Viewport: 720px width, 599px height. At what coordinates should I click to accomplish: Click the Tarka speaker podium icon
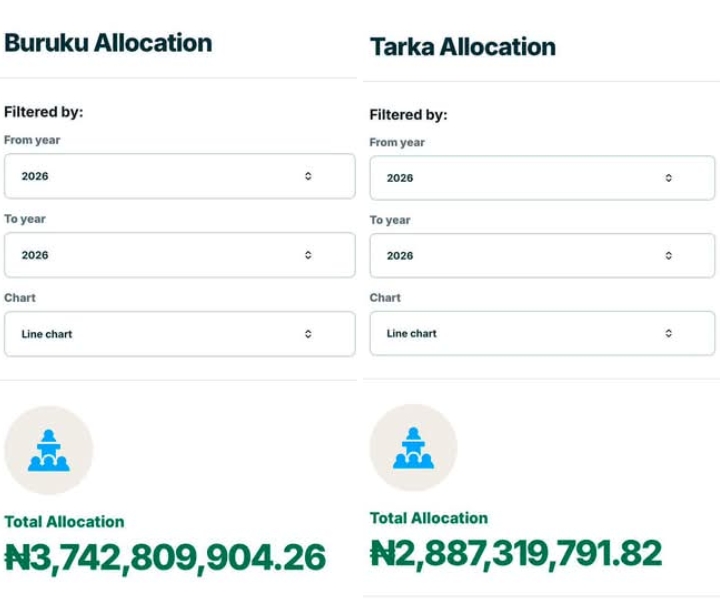click(413, 448)
